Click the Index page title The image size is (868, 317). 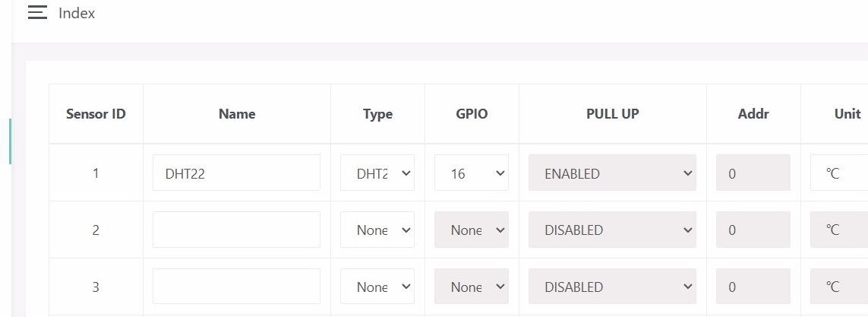click(x=77, y=13)
